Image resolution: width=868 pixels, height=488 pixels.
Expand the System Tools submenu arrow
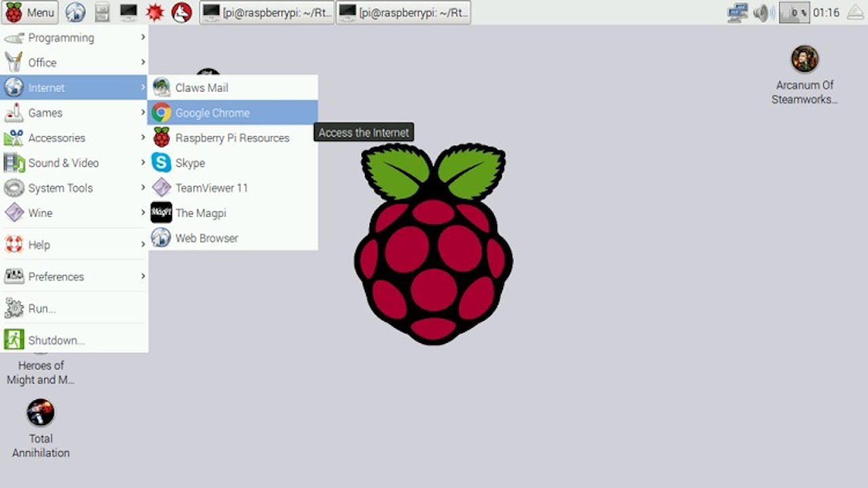coord(142,187)
